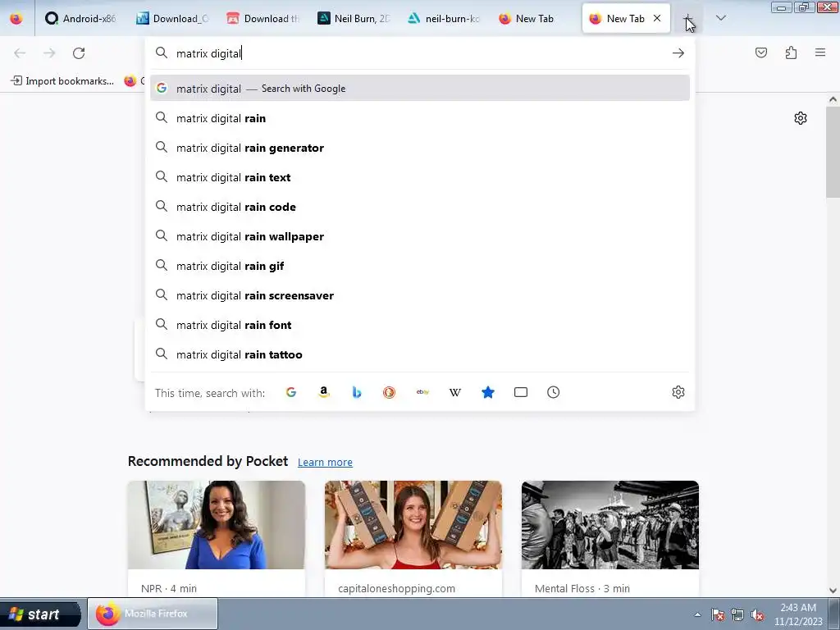Open the Download th tab
Viewport: 840px width, 630px height.
[263, 18]
